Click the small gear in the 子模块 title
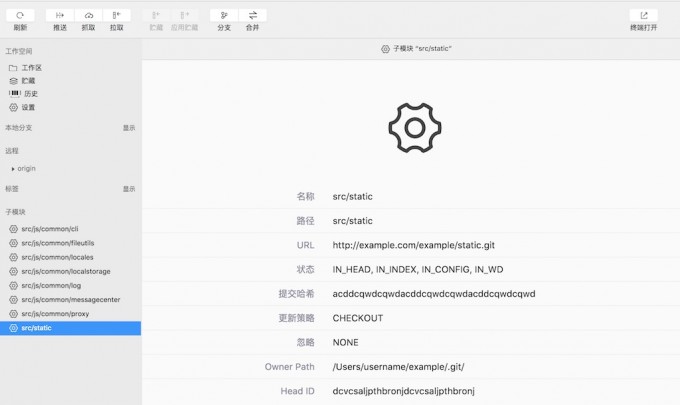Image resolution: width=680 pixels, height=405 pixels. (385, 49)
